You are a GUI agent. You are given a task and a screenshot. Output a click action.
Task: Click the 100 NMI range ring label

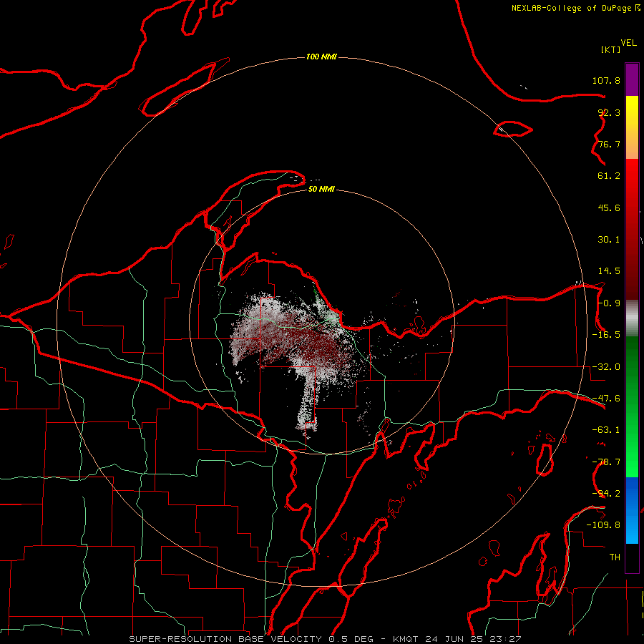pos(321,57)
